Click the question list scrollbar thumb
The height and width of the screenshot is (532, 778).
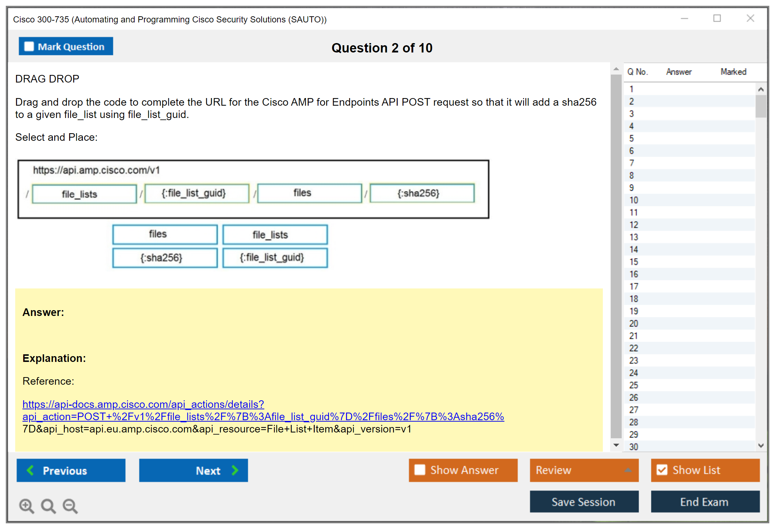(761, 106)
